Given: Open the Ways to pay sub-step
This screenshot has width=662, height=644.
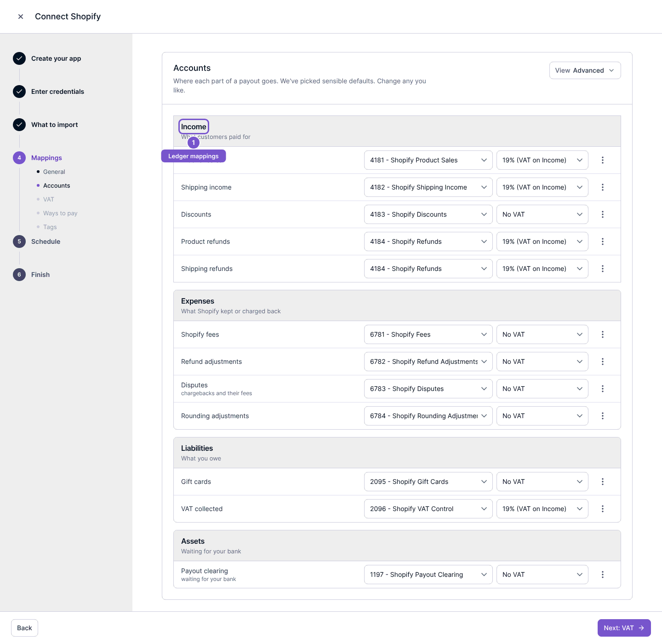Looking at the screenshot, I should [x=60, y=213].
